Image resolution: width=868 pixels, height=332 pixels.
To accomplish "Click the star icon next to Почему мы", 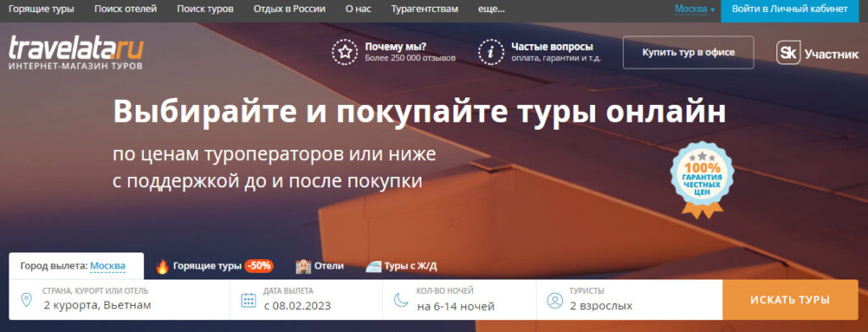I will [345, 53].
